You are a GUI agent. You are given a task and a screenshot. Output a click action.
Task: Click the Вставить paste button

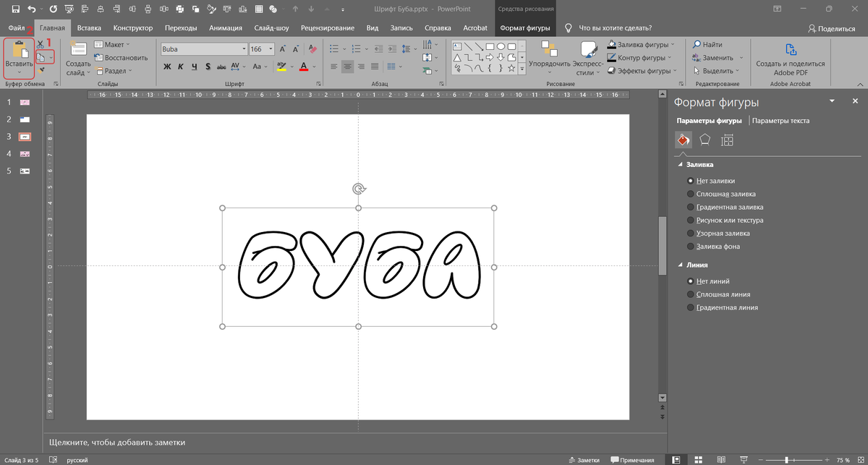[x=19, y=57]
